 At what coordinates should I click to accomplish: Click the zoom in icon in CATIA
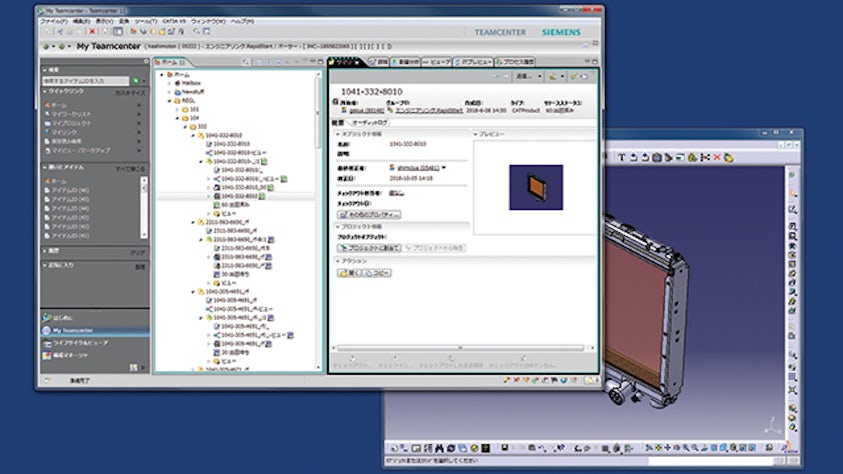pyautogui.click(x=686, y=448)
